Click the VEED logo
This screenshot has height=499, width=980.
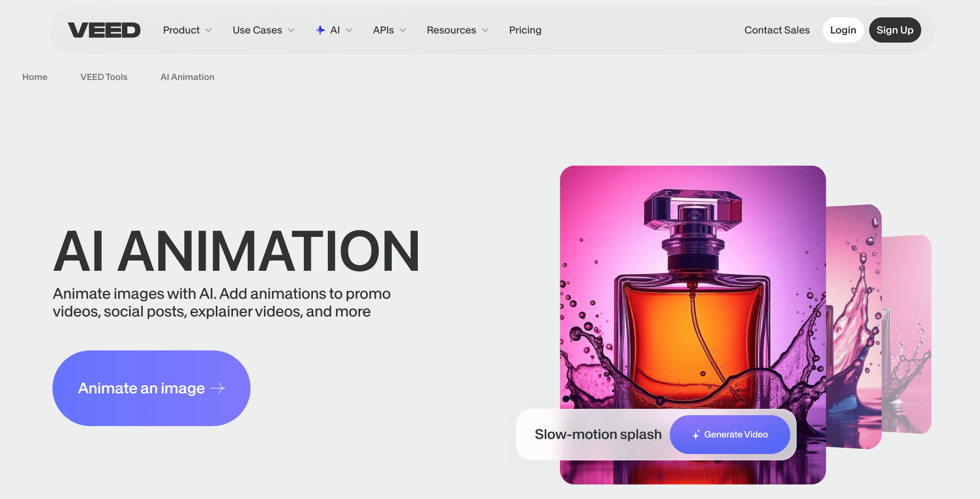click(104, 30)
